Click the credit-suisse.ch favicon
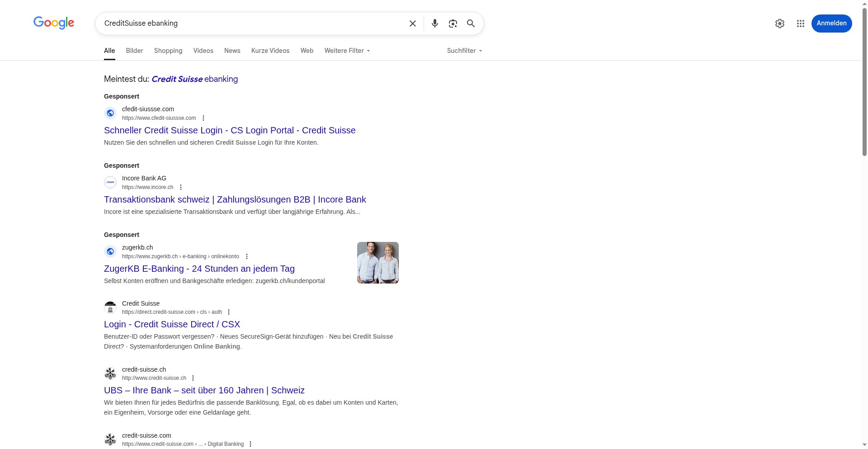Screen dimensions: 868x449 [x=110, y=373]
